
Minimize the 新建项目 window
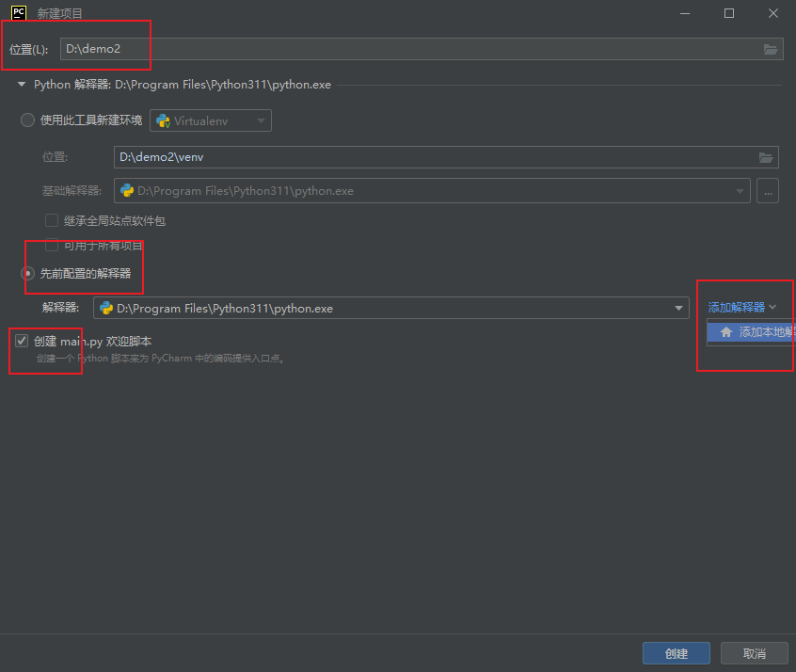685,13
